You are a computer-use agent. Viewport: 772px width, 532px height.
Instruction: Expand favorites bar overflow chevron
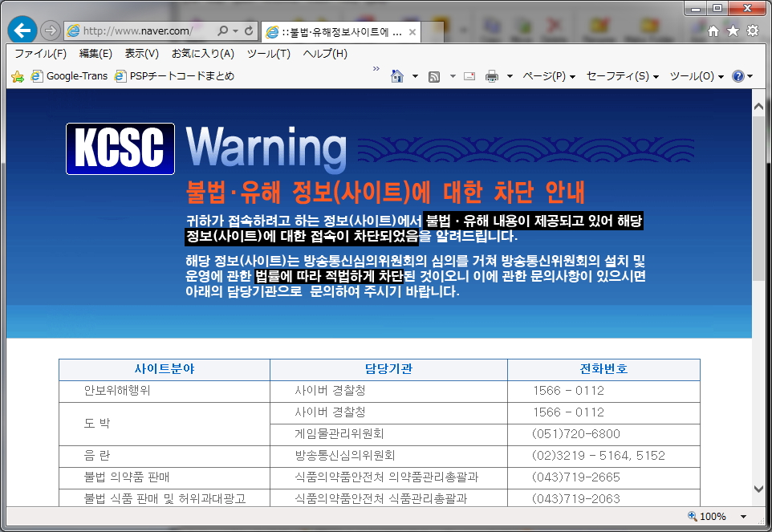pyautogui.click(x=376, y=68)
